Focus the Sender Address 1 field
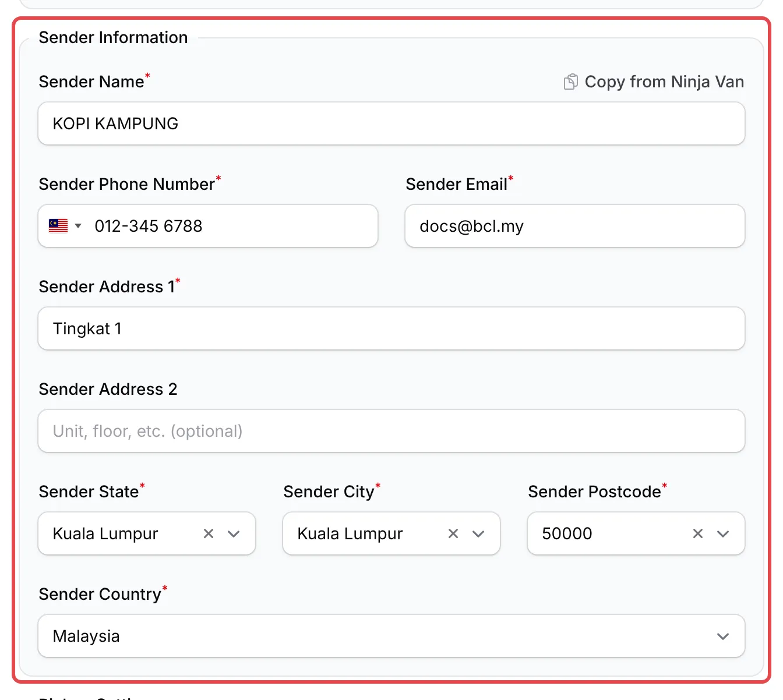Screen dimensions: 783x700 (391, 328)
